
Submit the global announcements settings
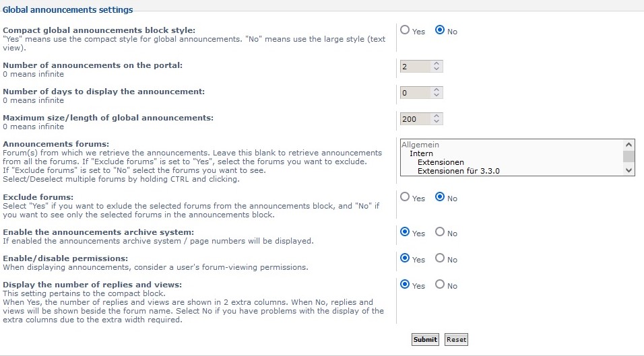pyautogui.click(x=425, y=340)
